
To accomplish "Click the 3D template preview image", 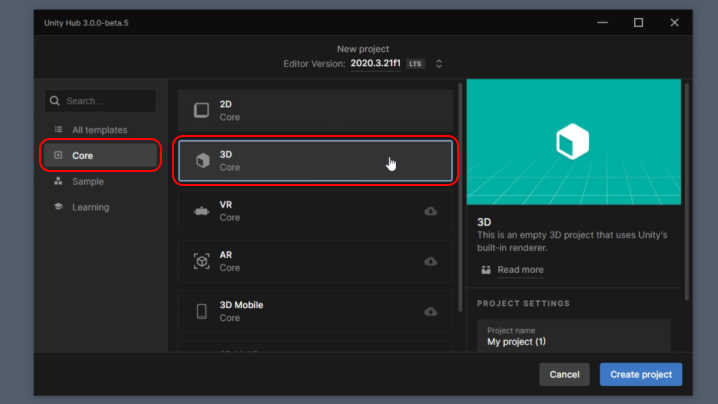I will (x=573, y=142).
